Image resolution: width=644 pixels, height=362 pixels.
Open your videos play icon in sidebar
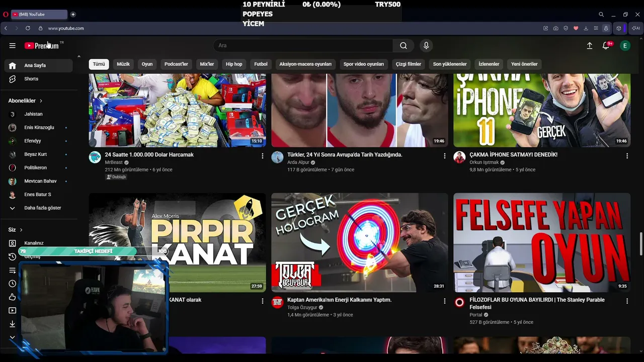point(13,311)
